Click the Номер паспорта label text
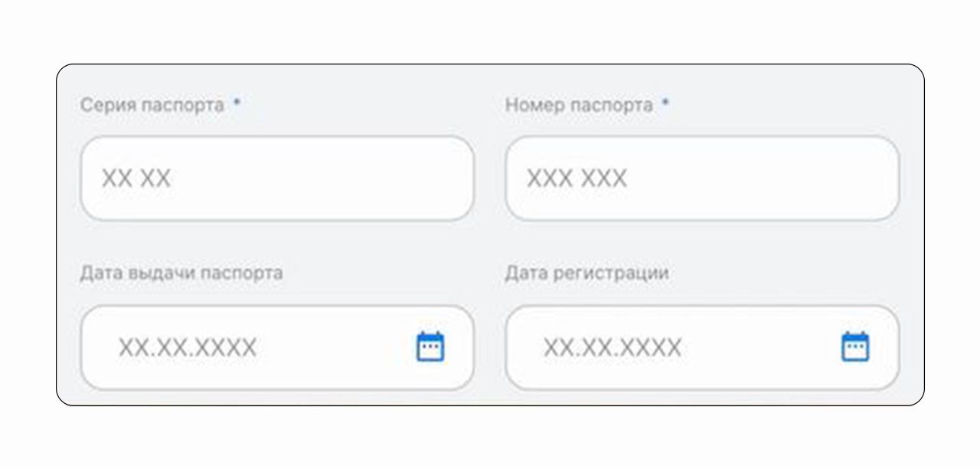This screenshot has height=469, width=980. point(579,105)
